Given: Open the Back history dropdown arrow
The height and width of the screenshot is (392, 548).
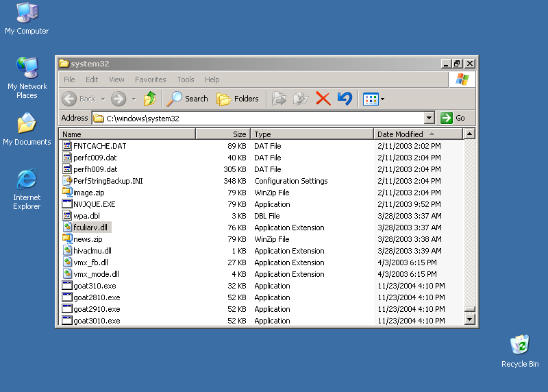Looking at the screenshot, I should click(x=103, y=99).
